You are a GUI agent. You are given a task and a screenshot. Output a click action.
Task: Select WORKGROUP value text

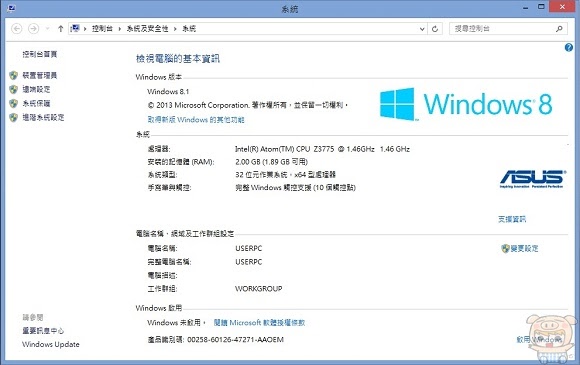pyautogui.click(x=259, y=288)
